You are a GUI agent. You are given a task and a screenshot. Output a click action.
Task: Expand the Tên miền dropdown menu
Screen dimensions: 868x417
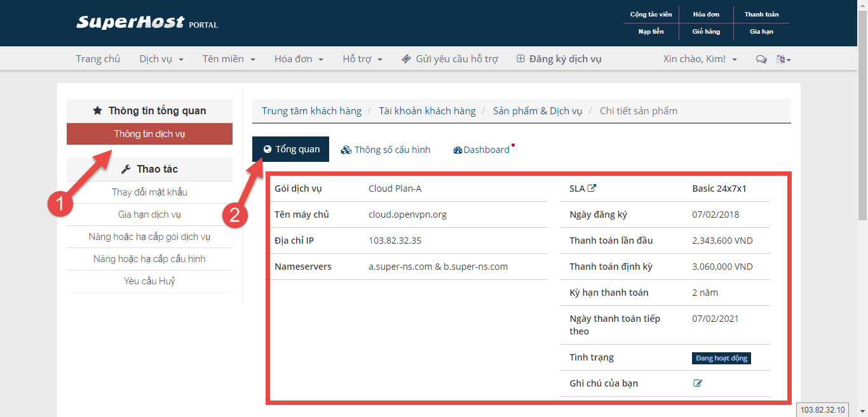click(x=229, y=59)
